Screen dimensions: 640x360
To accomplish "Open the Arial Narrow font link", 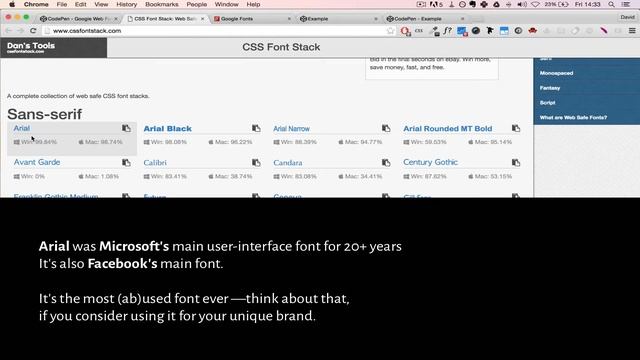I will [x=291, y=129].
